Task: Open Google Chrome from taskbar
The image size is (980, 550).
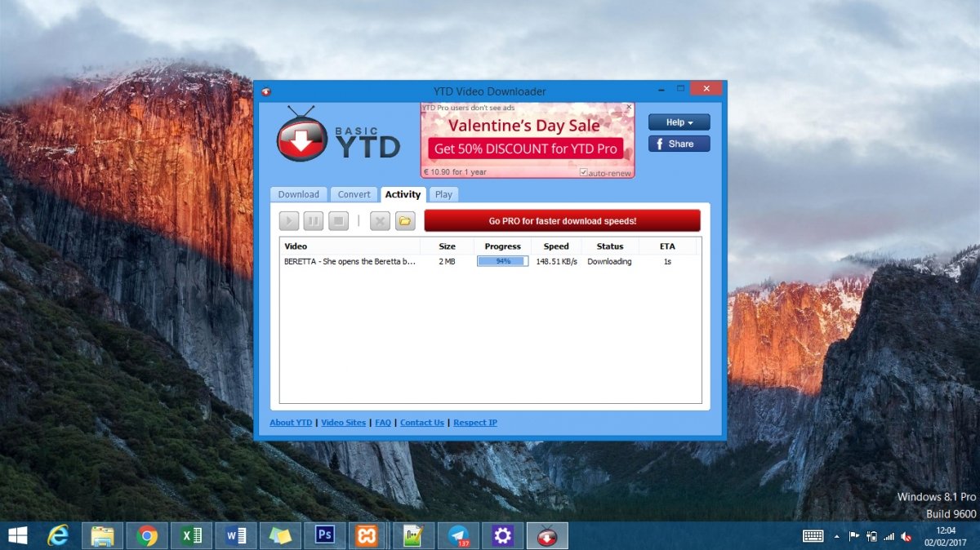Action: 147,535
